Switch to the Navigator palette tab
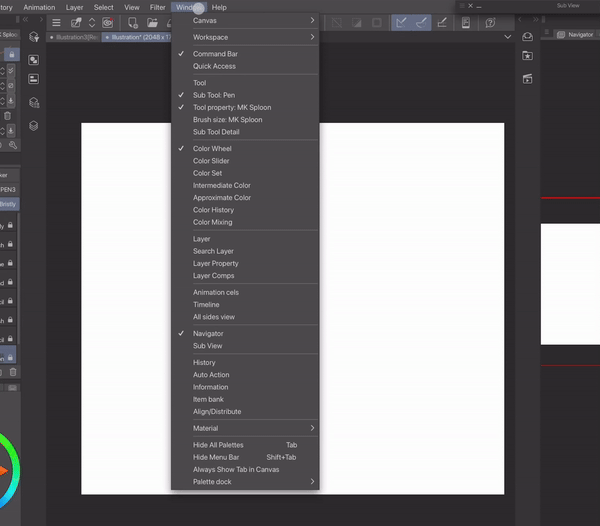The height and width of the screenshot is (526, 600). pyautogui.click(x=580, y=34)
